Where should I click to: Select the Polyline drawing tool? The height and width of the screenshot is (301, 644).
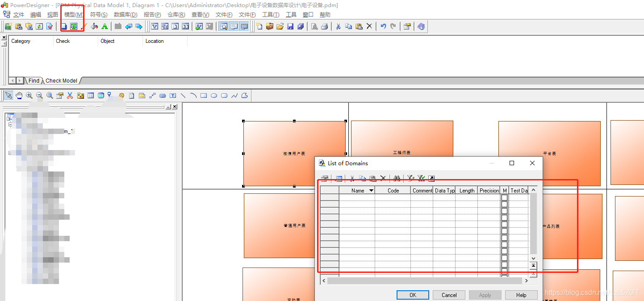(x=234, y=96)
